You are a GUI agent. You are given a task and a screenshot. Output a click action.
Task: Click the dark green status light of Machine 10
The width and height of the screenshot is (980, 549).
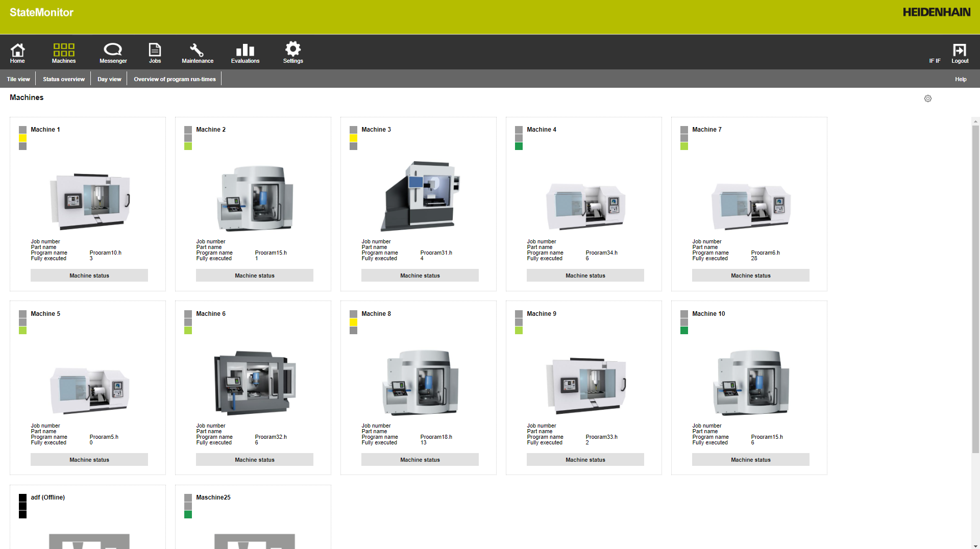684,331
